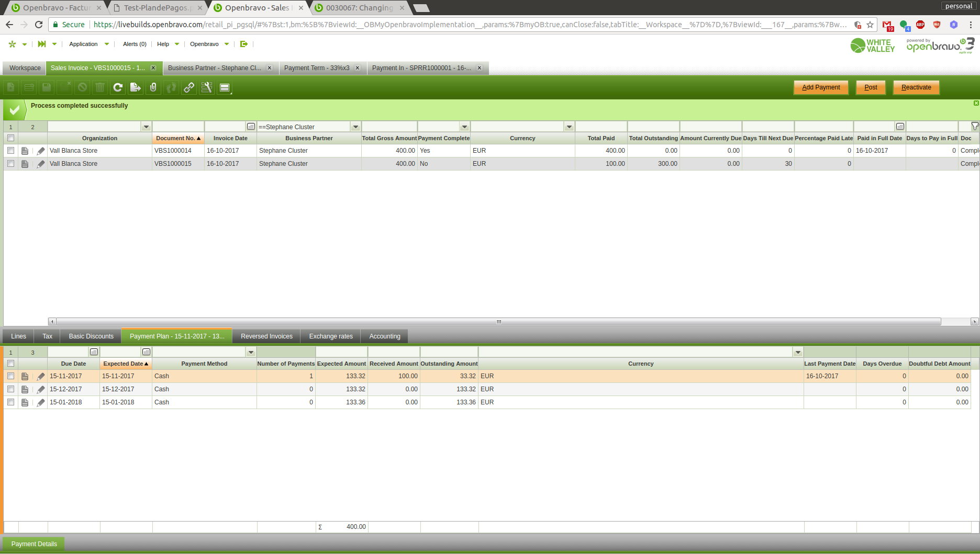Click the Quick Launch fast-forward icon

click(42, 44)
